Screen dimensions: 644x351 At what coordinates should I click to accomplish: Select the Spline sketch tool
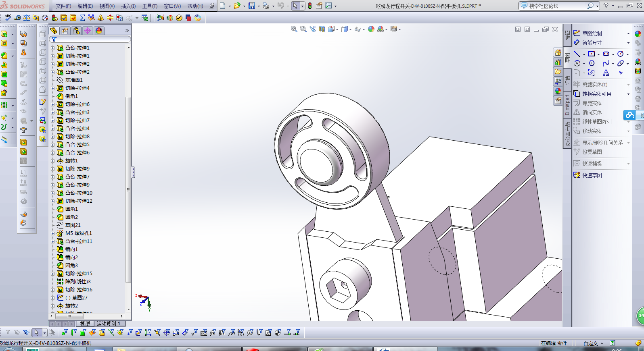click(606, 63)
